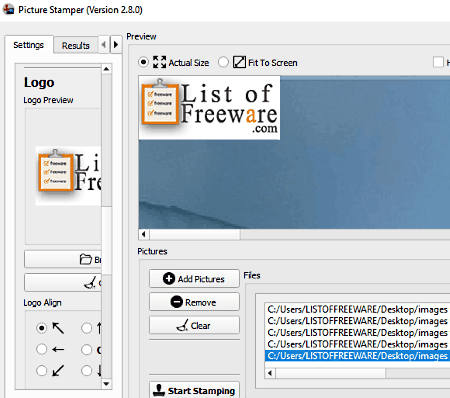Viewport: 450px width, 398px height.
Task: Select the second file path in list
Action: point(357,321)
